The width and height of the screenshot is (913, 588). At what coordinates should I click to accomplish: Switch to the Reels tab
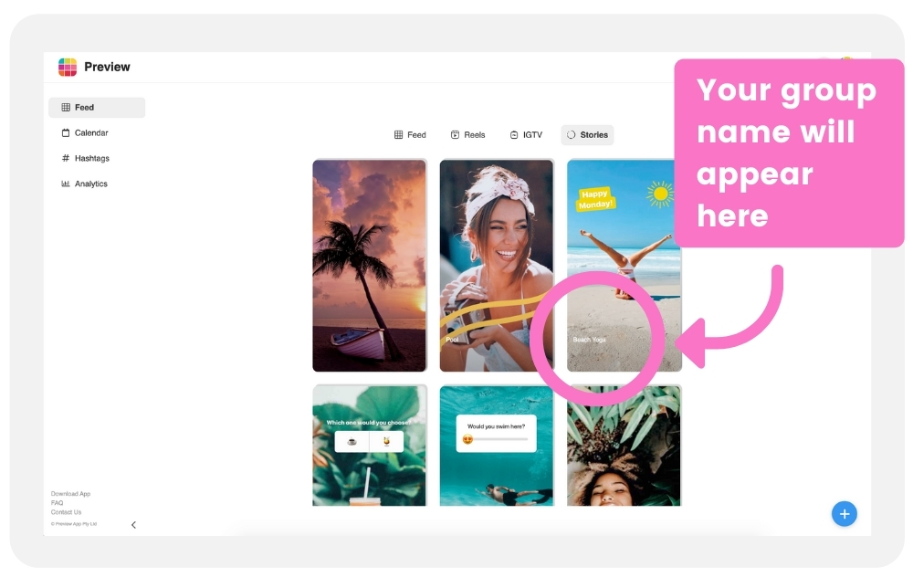pos(467,135)
